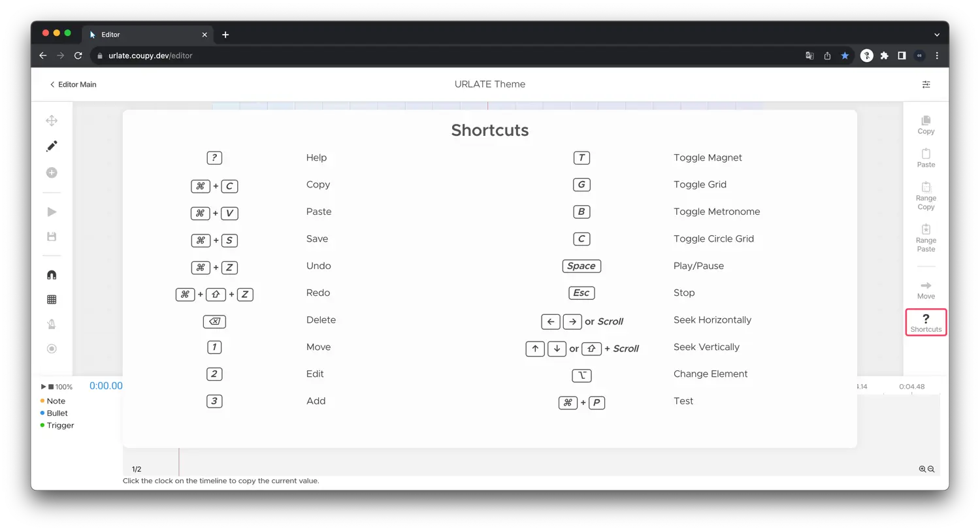This screenshot has width=980, height=531.
Task: Open editor settings via sliders icon
Action: [x=926, y=84]
